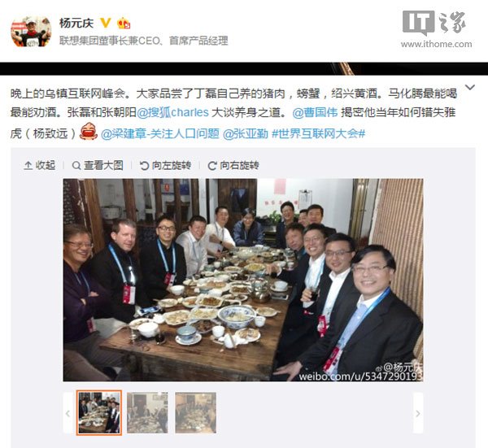Click the rotate left arrow icon
The height and width of the screenshot is (448, 488).
point(144,166)
